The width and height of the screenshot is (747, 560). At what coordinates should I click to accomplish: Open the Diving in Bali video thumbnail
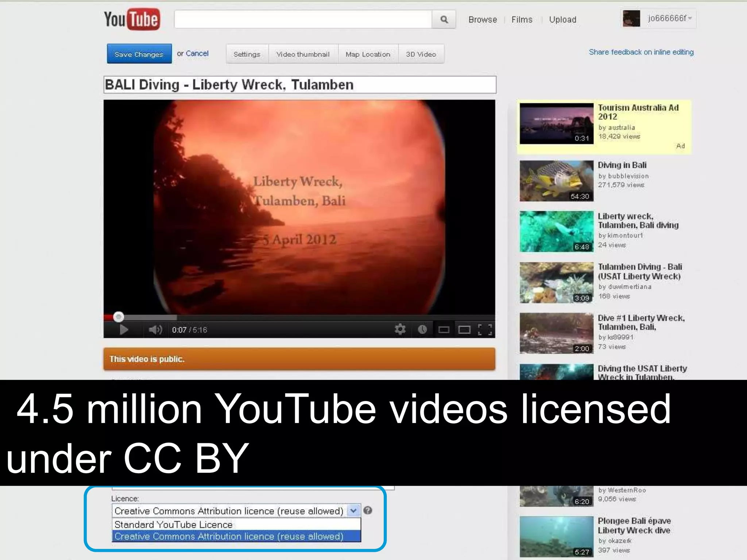(x=557, y=181)
